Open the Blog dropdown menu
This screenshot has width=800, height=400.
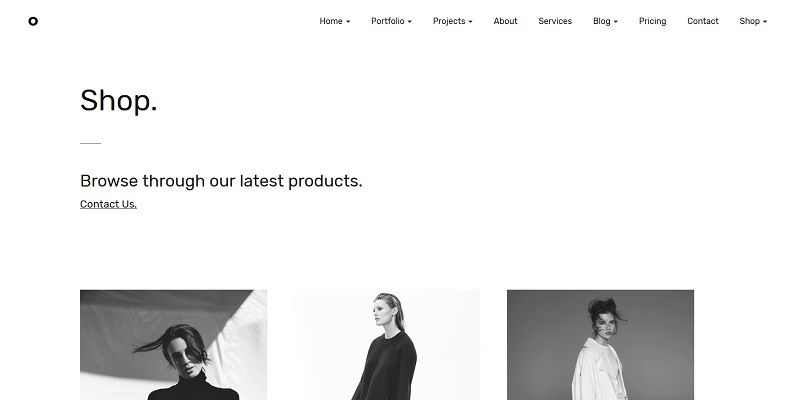[605, 21]
